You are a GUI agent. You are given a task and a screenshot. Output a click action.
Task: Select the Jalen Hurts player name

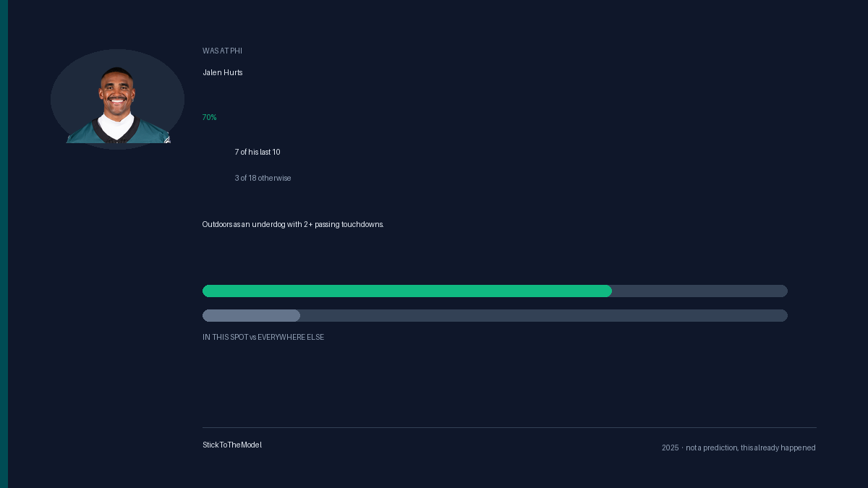coord(223,72)
